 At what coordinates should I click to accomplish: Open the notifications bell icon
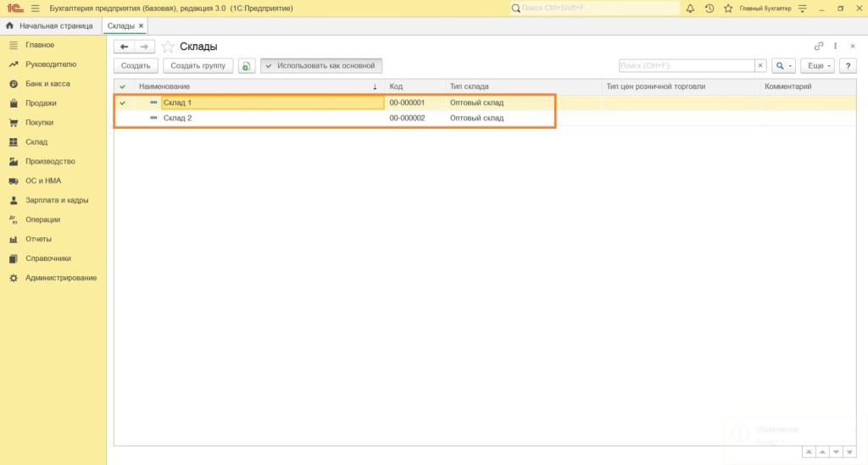(690, 8)
